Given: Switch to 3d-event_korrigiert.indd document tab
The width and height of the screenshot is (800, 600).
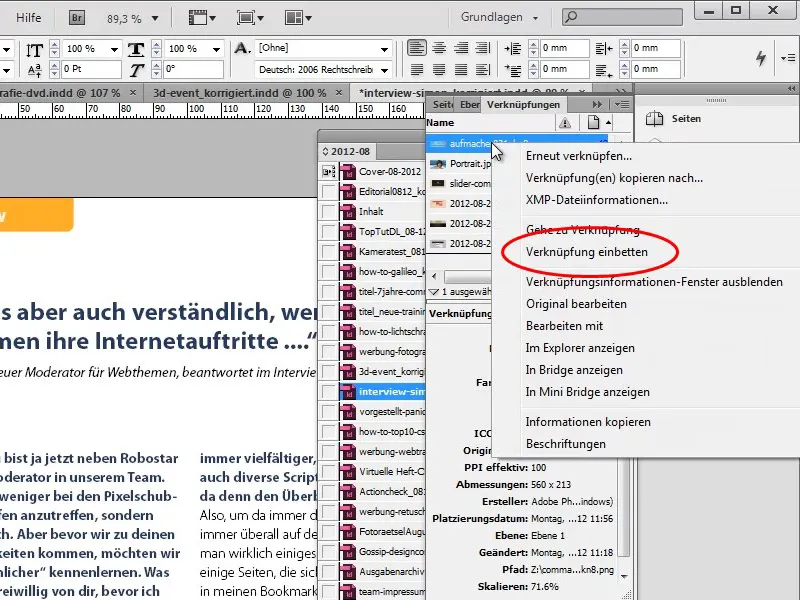Looking at the screenshot, I should click(x=240, y=93).
